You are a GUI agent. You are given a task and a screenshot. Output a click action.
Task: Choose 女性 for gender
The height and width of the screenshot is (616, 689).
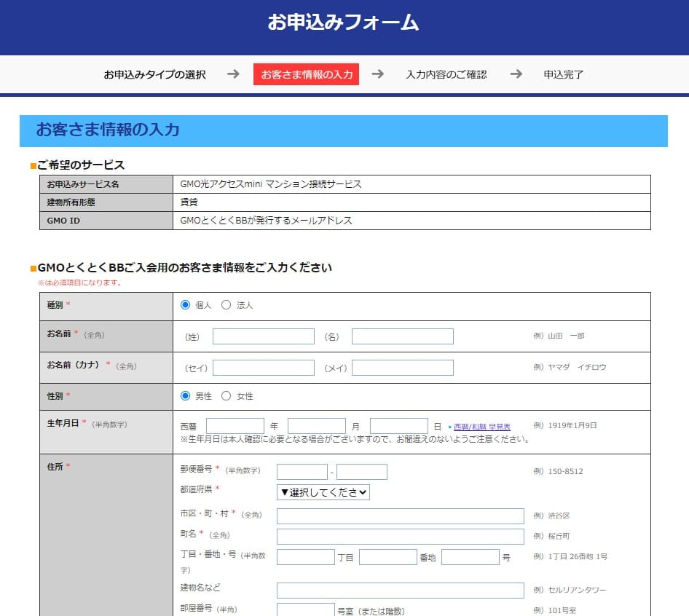pos(226,396)
